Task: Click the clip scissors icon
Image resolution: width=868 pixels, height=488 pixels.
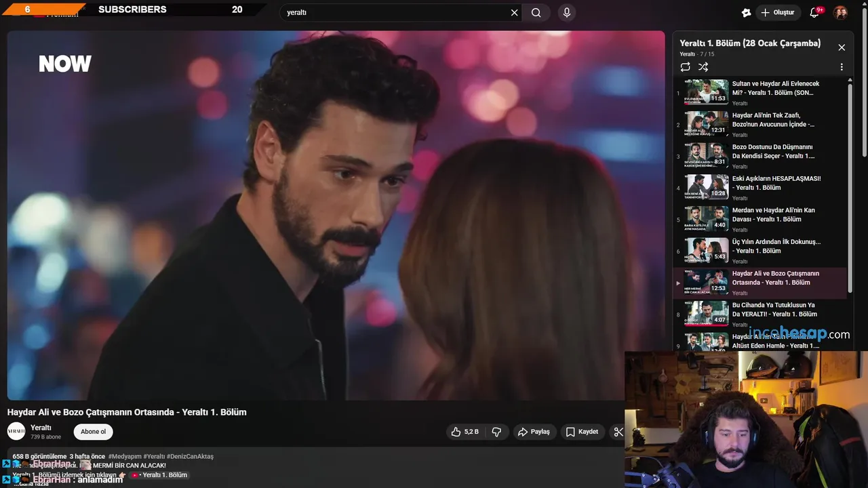Action: (x=617, y=432)
